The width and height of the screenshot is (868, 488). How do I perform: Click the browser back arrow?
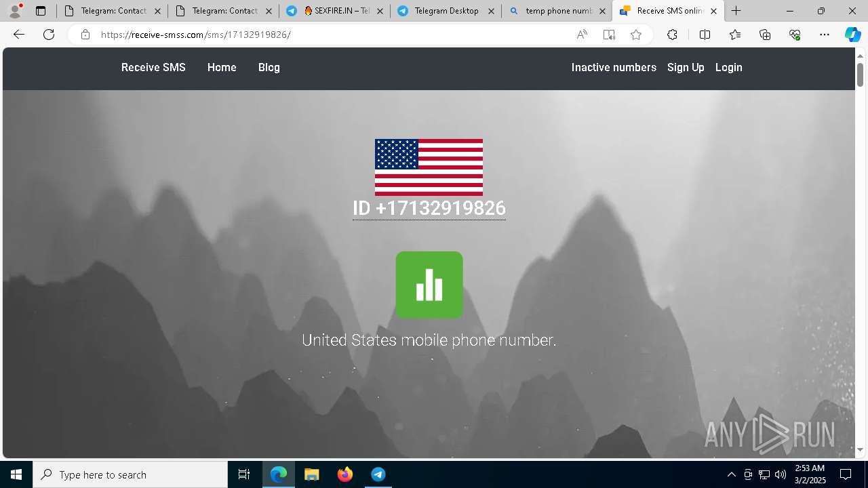point(19,35)
